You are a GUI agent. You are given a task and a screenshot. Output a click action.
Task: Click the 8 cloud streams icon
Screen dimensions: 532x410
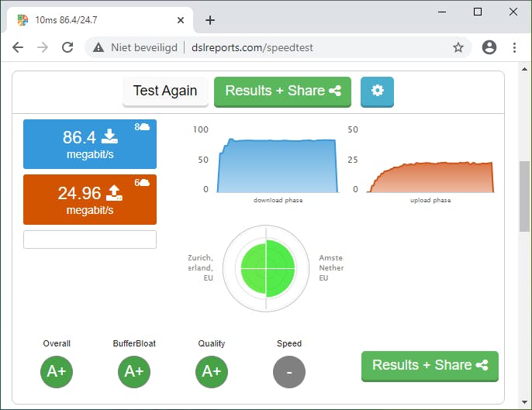(142, 127)
